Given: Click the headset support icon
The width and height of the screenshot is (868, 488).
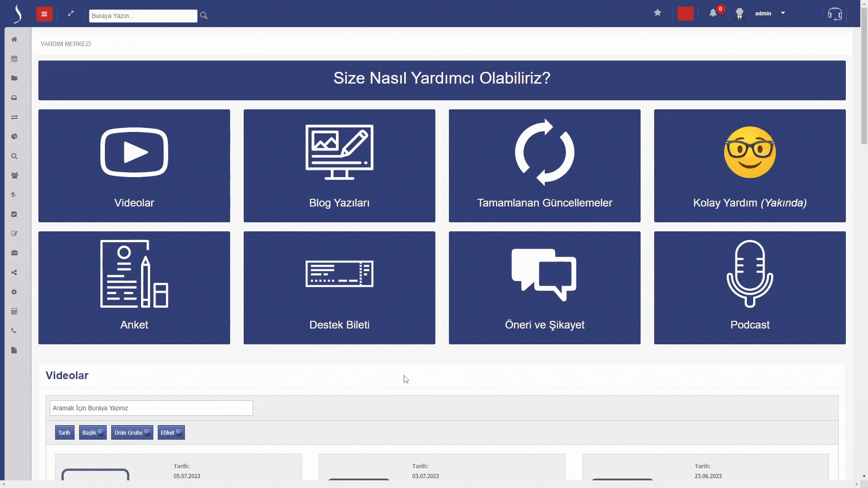Looking at the screenshot, I should coord(835,14).
